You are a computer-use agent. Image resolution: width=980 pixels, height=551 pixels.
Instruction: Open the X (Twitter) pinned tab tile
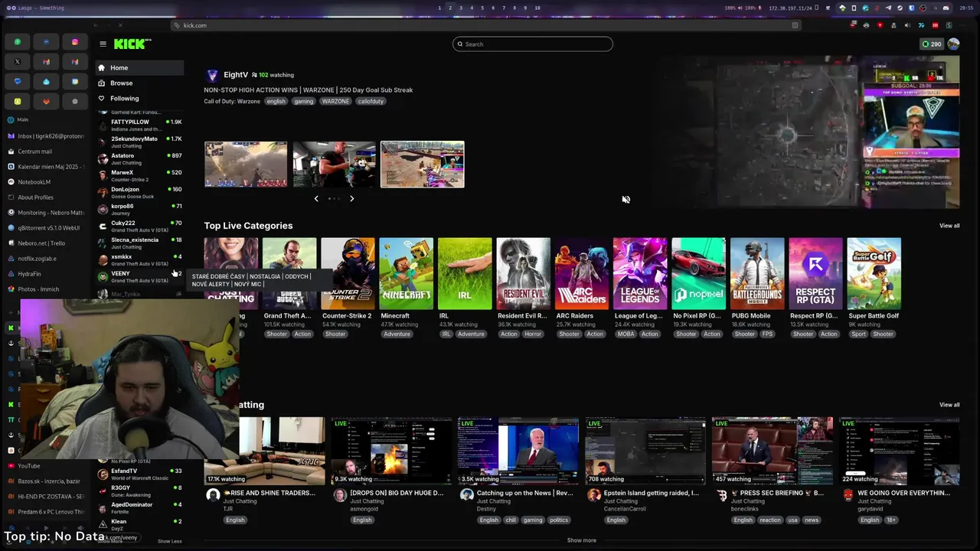point(17,61)
